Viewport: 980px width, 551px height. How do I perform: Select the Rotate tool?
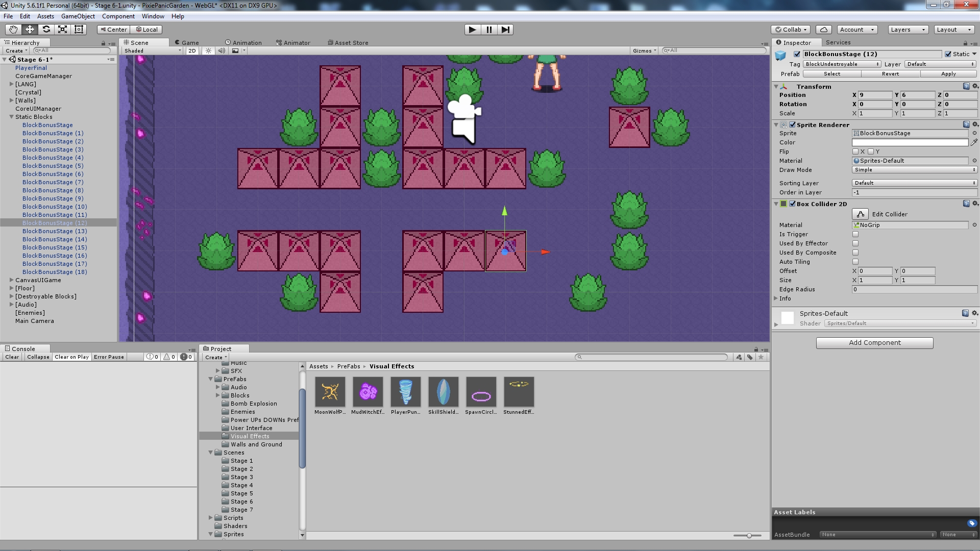tap(46, 30)
